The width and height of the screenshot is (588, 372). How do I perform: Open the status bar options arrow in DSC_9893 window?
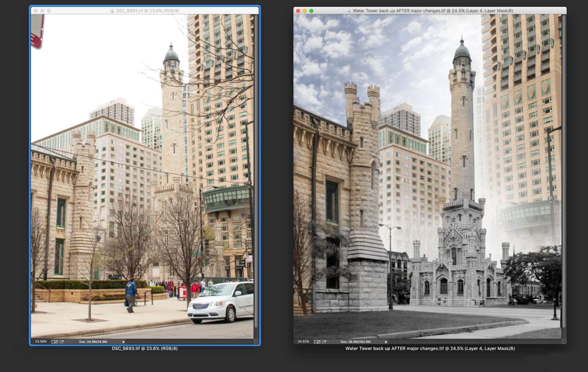124,341
